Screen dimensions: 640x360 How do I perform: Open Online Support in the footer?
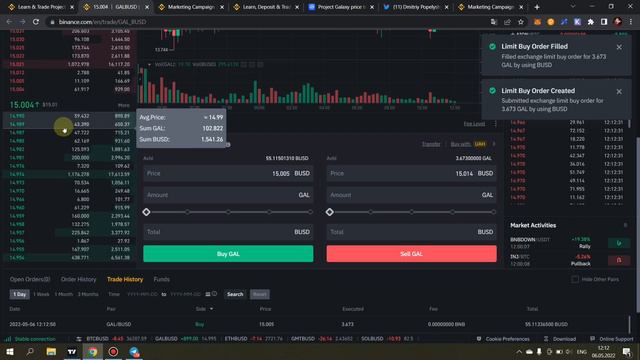616,339
